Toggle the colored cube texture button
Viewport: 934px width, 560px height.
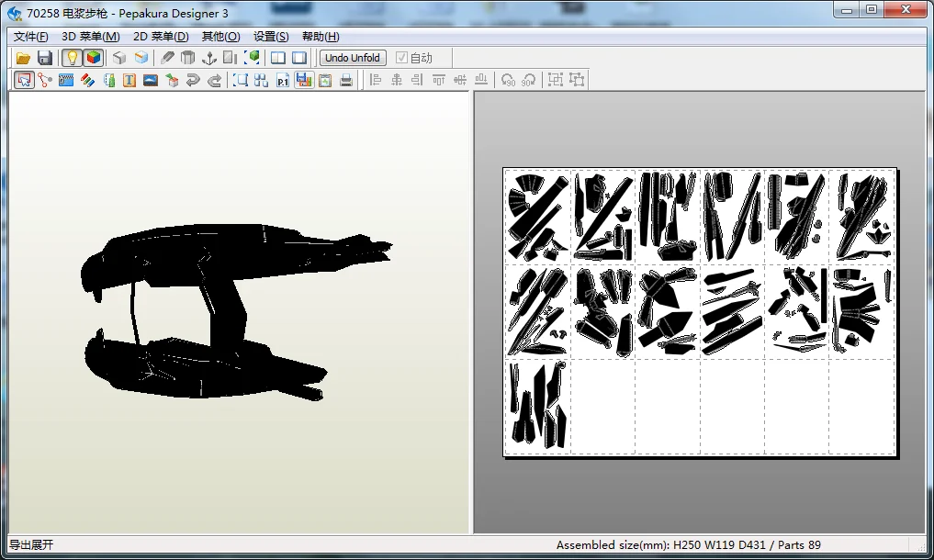pos(93,58)
